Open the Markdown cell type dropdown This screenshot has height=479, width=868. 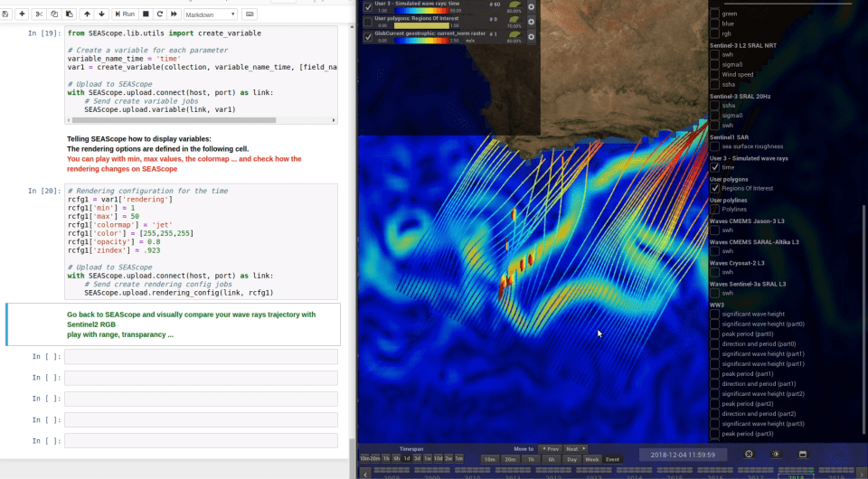click(210, 14)
